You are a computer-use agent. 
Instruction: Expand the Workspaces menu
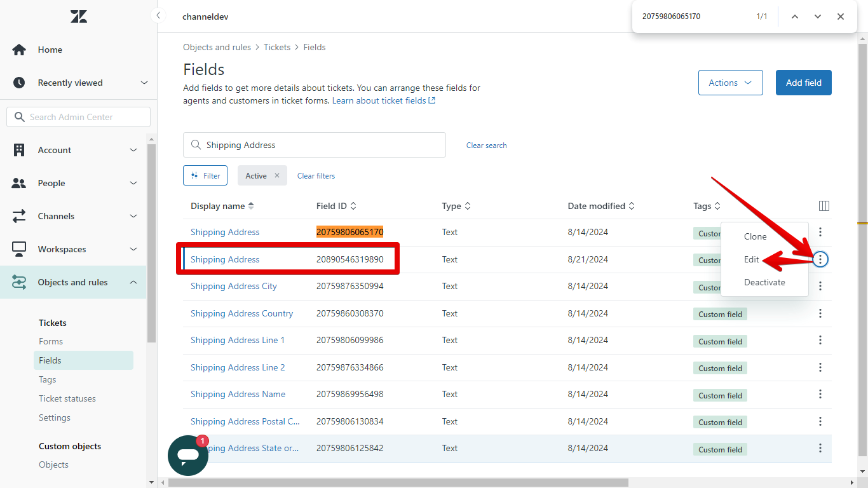pos(133,249)
